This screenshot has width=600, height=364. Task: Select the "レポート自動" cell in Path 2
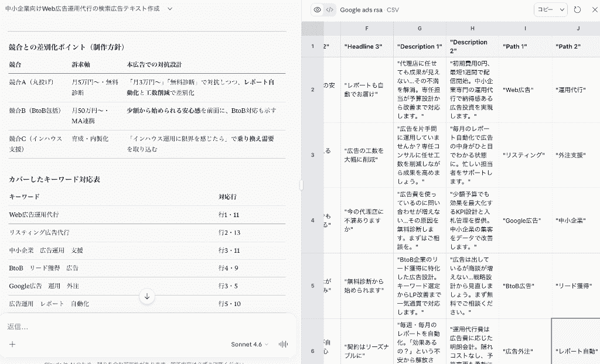click(577, 351)
